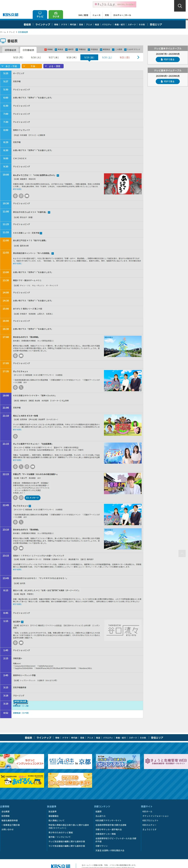Click the globe icon in the 1:15 谷口流々 row

point(15,643)
